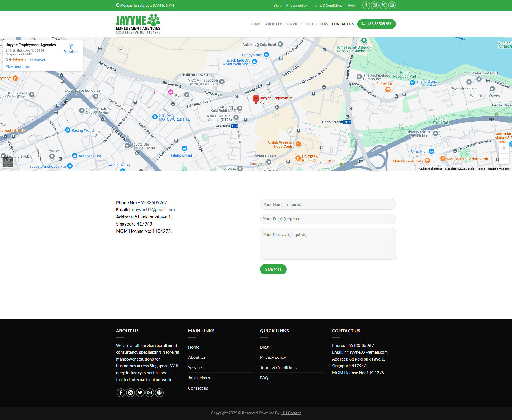This screenshot has height=420, width=512.
Task: Focus the Your Message text area
Action: 328,244
